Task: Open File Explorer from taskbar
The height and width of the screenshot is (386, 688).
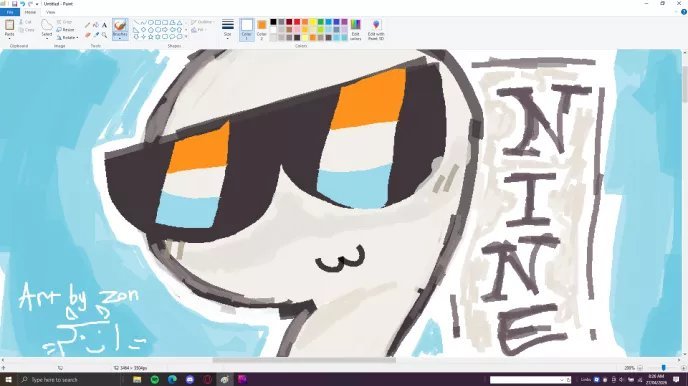Action: (137, 379)
